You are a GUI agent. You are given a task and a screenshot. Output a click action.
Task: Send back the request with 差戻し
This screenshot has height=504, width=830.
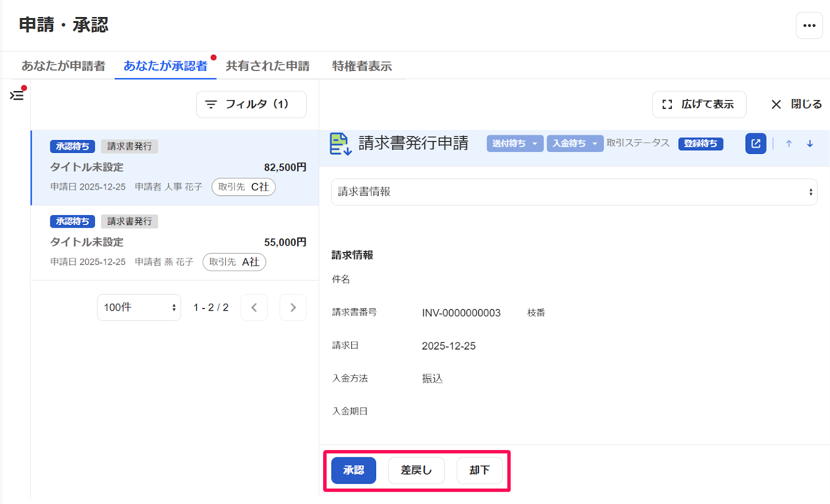click(x=416, y=470)
